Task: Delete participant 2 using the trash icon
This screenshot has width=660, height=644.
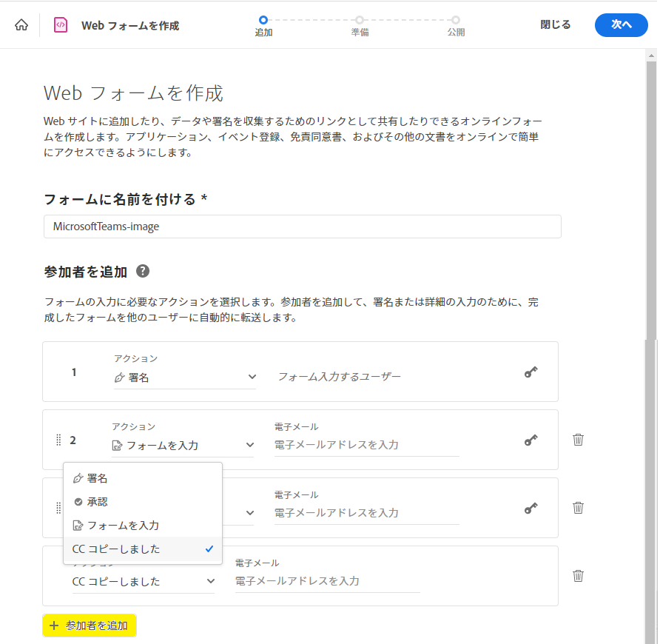Action: click(578, 440)
